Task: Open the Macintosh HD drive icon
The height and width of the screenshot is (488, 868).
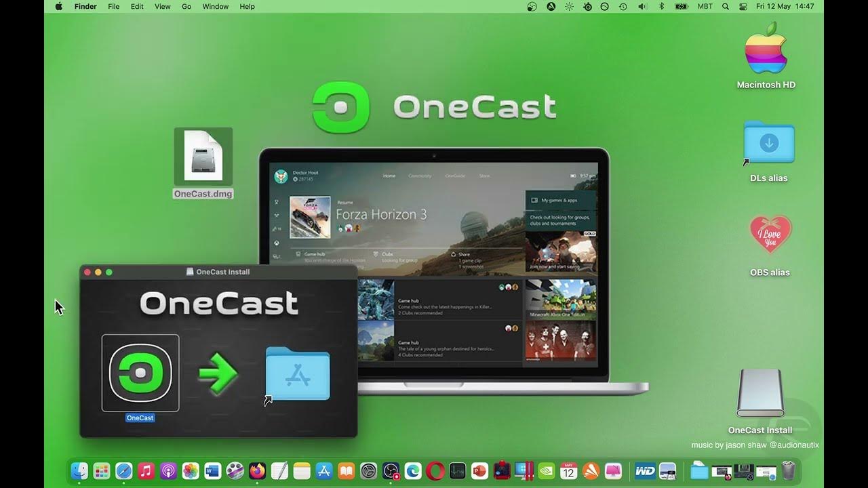Action: pos(766,47)
